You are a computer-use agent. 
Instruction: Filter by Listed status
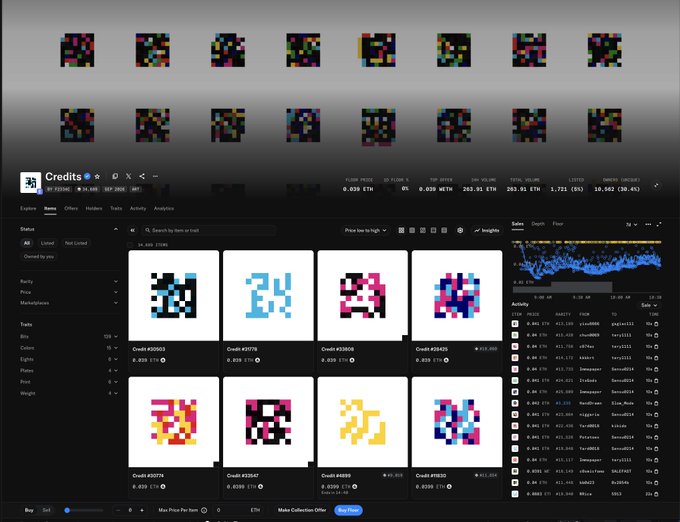point(47,243)
